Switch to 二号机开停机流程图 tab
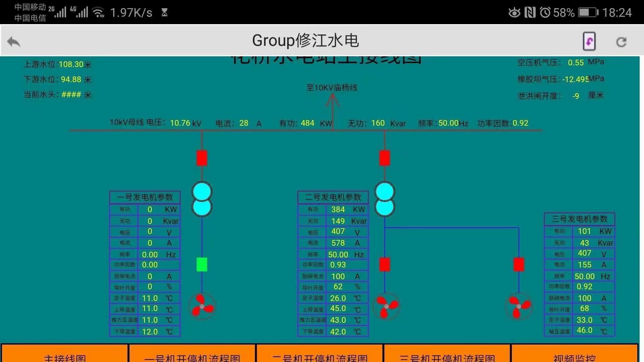Viewport: 644px width, 362px height. pos(320,355)
